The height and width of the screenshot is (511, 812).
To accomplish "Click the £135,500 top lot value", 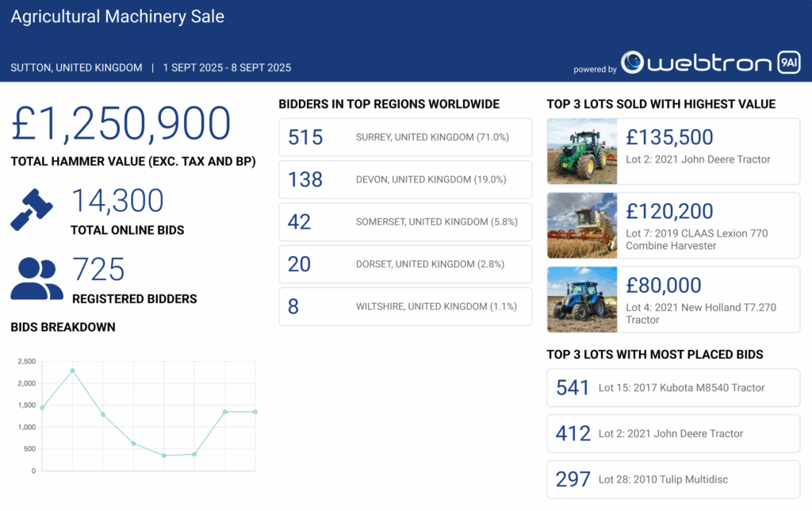I will [669, 138].
